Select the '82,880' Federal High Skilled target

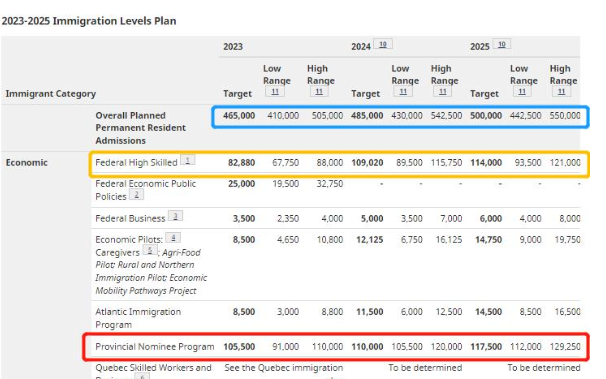pos(242,163)
